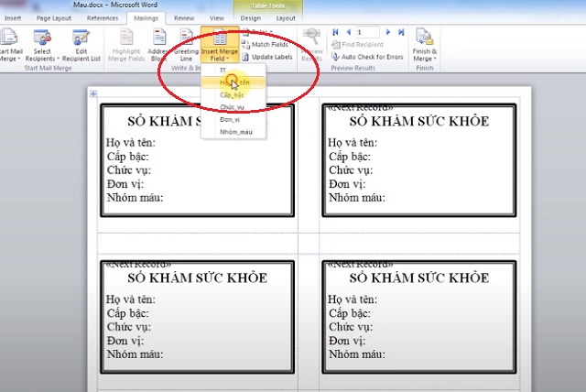Click the record number field
This screenshot has width=586, height=392.
pos(368,32)
